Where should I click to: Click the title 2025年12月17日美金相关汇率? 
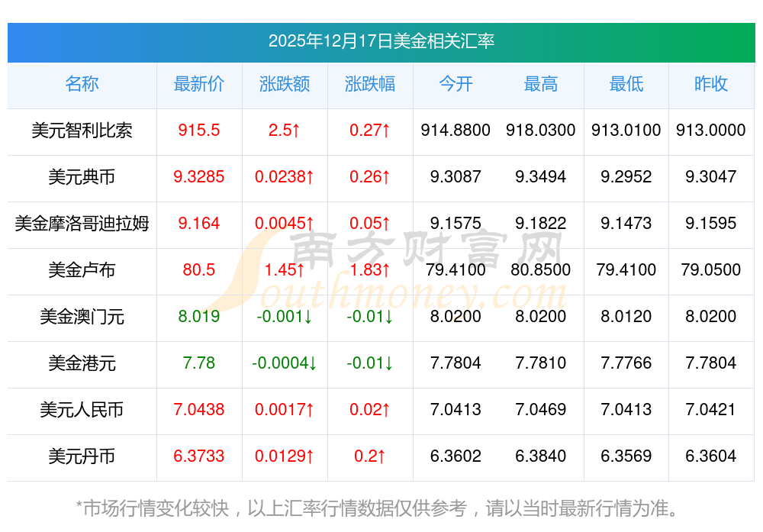(381, 41)
